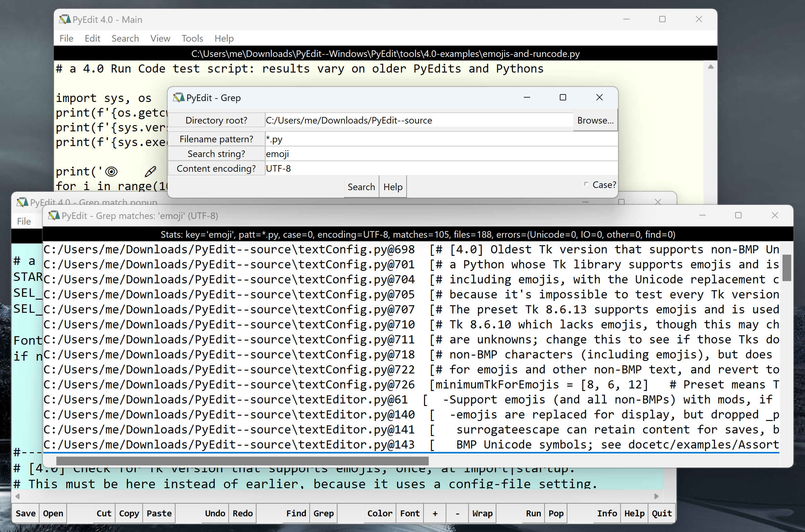This screenshot has height=532, width=805.
Task: Minimize the PyEdit 4.0 Main window
Action: tap(626, 19)
